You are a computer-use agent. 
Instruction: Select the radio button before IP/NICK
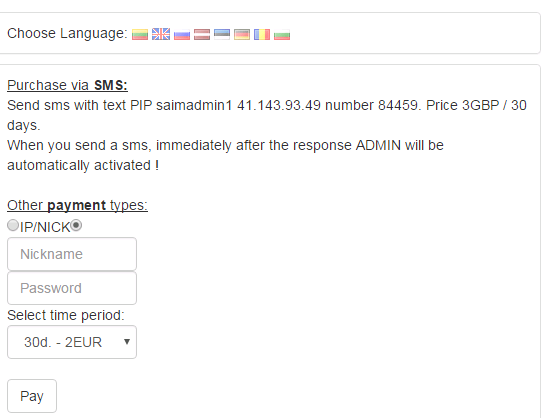point(13,225)
